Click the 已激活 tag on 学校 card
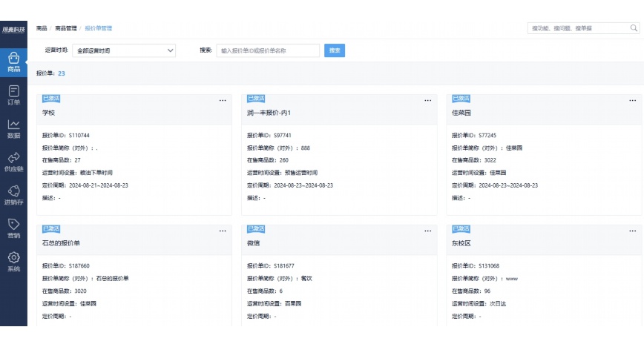 pos(51,98)
